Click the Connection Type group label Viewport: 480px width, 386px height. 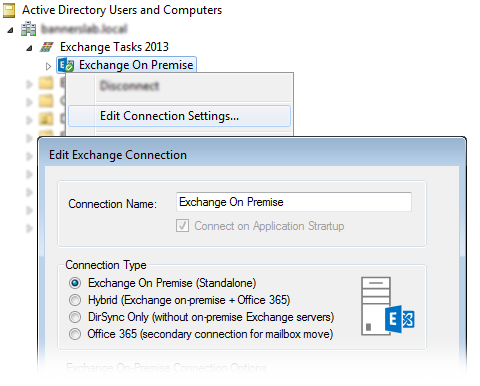[106, 265]
